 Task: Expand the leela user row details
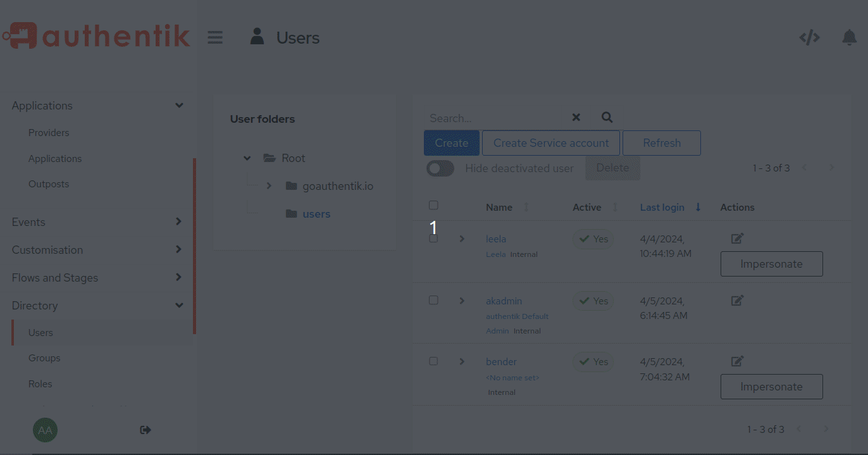(x=462, y=239)
